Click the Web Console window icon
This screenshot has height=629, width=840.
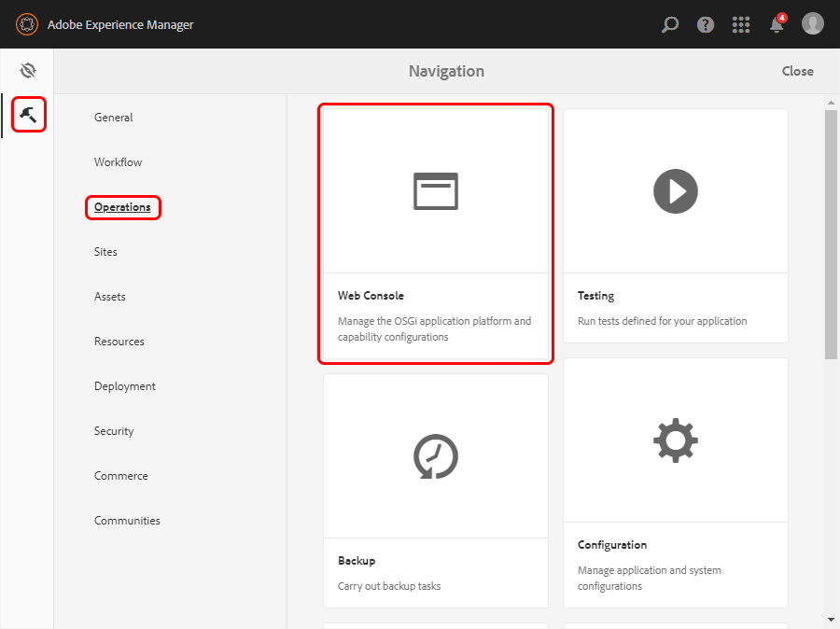pyautogui.click(x=436, y=191)
